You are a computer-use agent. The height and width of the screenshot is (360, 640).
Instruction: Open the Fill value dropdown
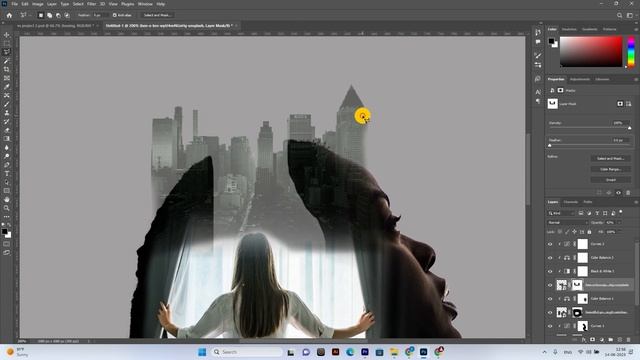(x=619, y=232)
